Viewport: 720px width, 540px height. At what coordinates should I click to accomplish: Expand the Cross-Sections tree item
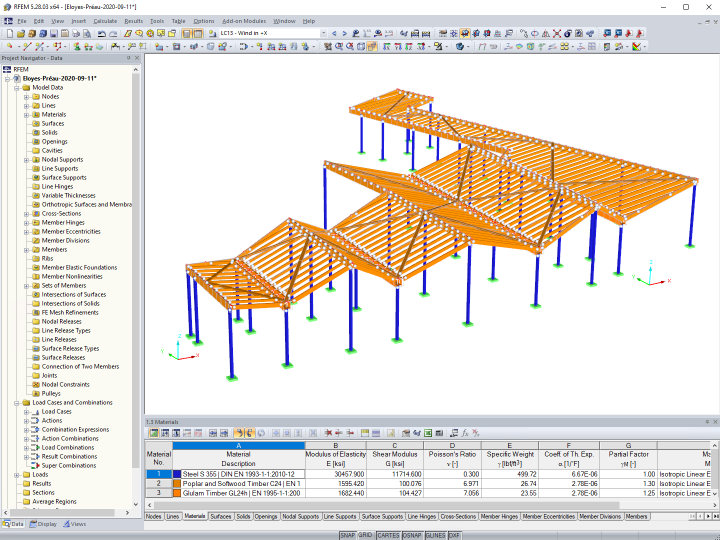[27, 214]
